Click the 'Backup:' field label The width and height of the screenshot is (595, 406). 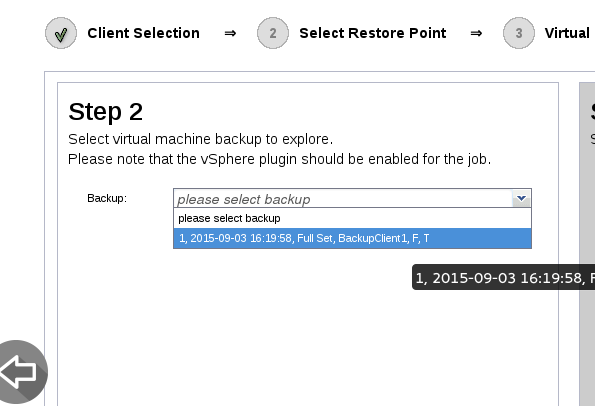(x=107, y=198)
